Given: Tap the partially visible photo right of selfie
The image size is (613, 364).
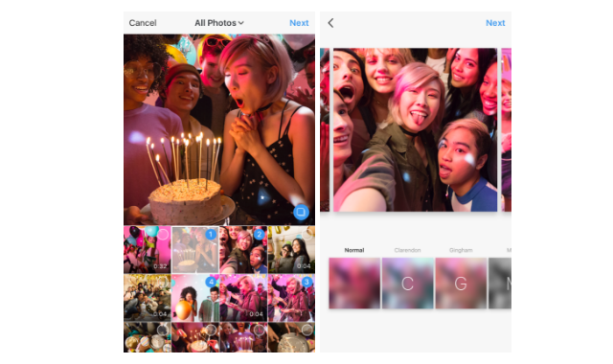Looking at the screenshot, I should pyautogui.click(x=507, y=130).
